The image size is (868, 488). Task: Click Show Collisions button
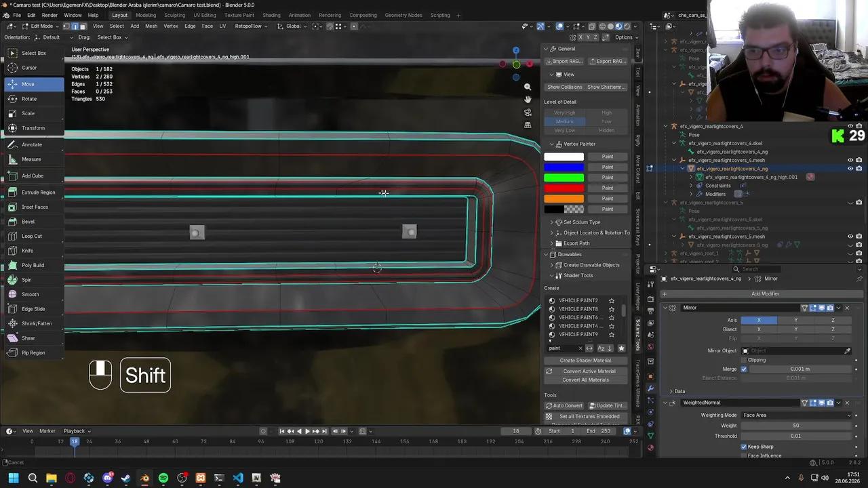pyautogui.click(x=564, y=87)
